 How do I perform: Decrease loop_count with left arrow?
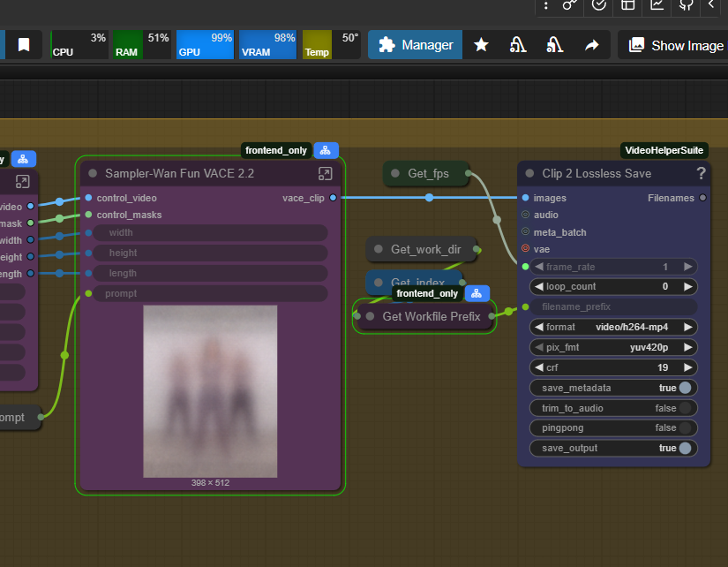click(x=538, y=287)
